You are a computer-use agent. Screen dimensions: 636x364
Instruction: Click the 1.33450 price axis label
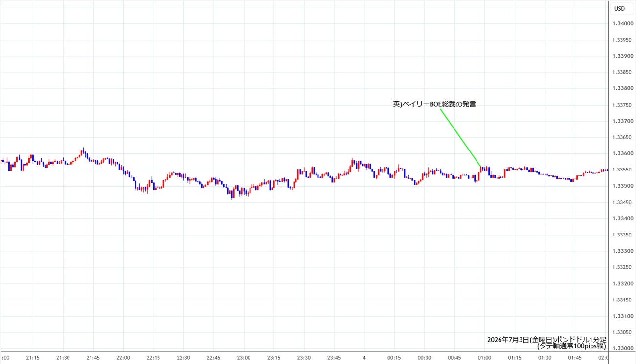click(x=622, y=202)
